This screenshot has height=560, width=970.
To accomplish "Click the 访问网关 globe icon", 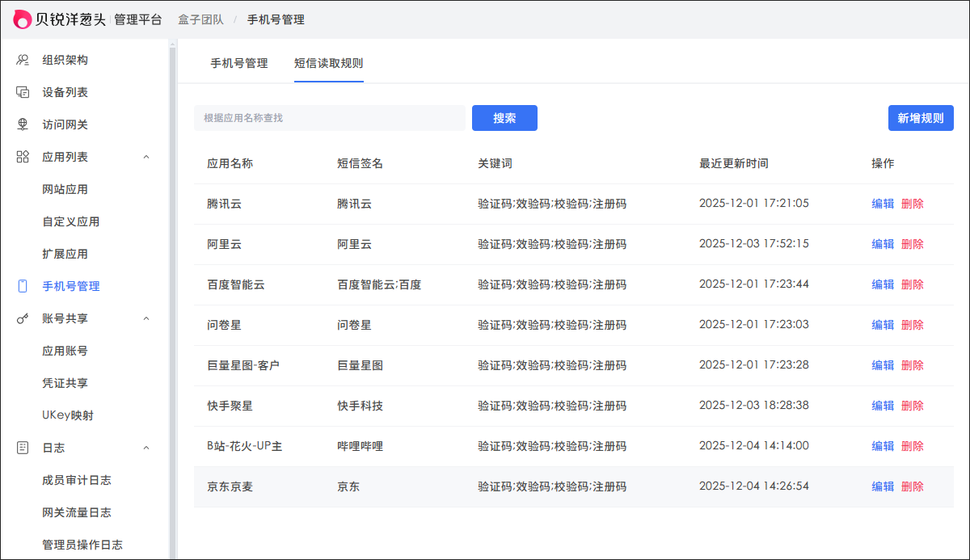I will point(23,124).
